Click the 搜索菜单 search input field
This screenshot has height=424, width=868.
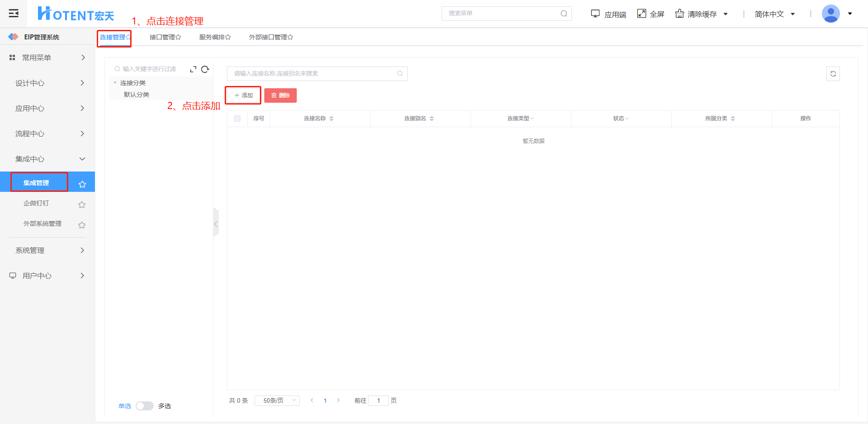pos(502,14)
